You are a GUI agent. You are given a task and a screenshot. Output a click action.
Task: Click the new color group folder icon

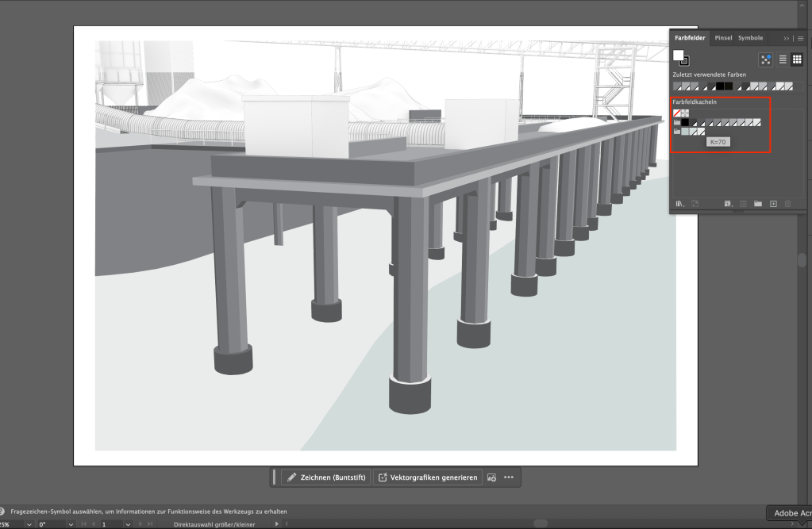pos(758,204)
